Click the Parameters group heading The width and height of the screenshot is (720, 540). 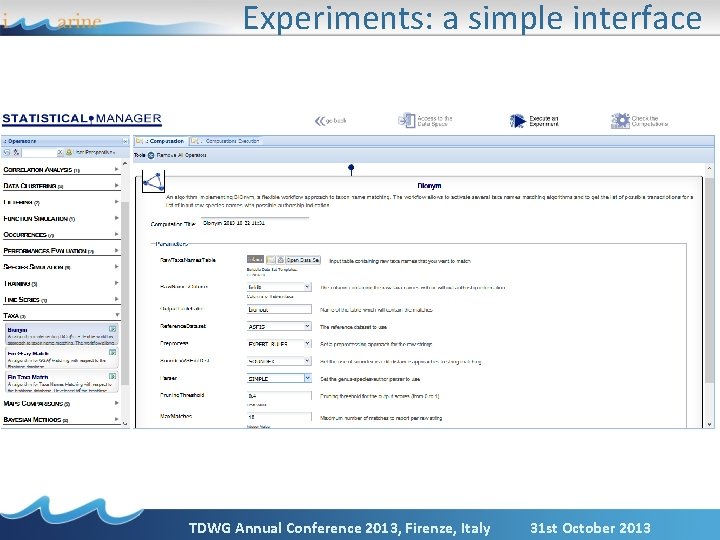[172, 244]
